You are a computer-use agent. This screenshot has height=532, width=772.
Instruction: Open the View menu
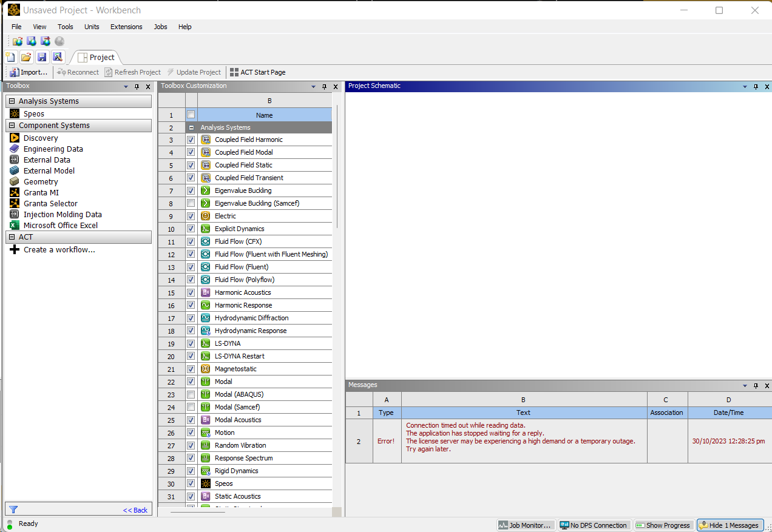pos(39,27)
